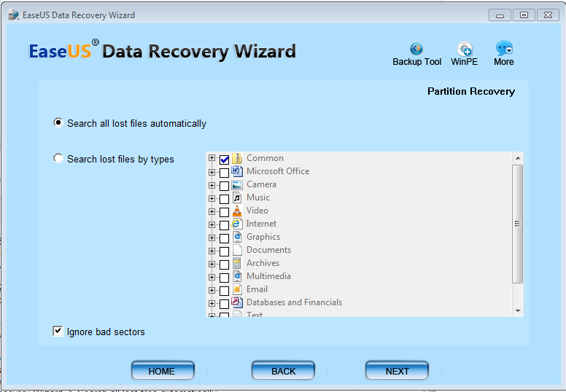
Task: Expand the Email tree node
Action: (x=212, y=290)
